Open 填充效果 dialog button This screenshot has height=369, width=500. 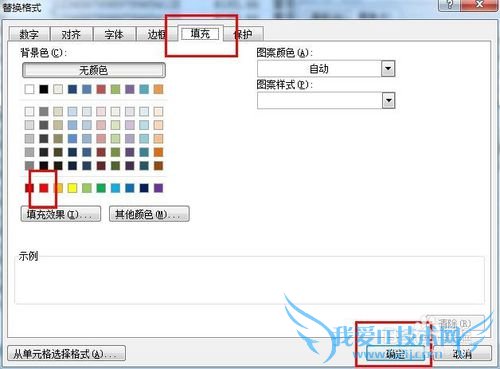point(61,214)
